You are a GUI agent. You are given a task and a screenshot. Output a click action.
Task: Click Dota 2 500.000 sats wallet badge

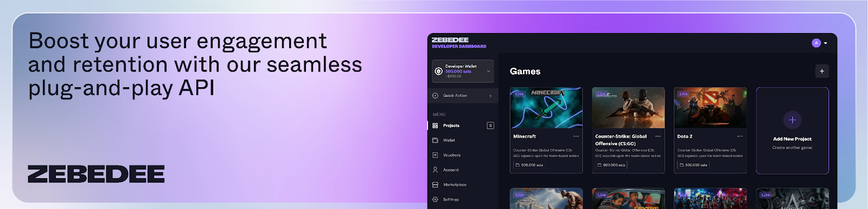pos(694,165)
